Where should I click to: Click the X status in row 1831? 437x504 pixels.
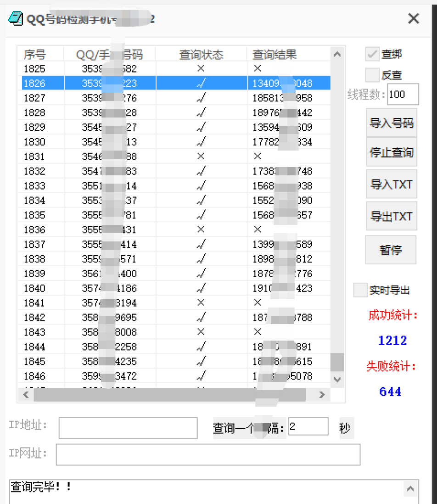[201, 156]
